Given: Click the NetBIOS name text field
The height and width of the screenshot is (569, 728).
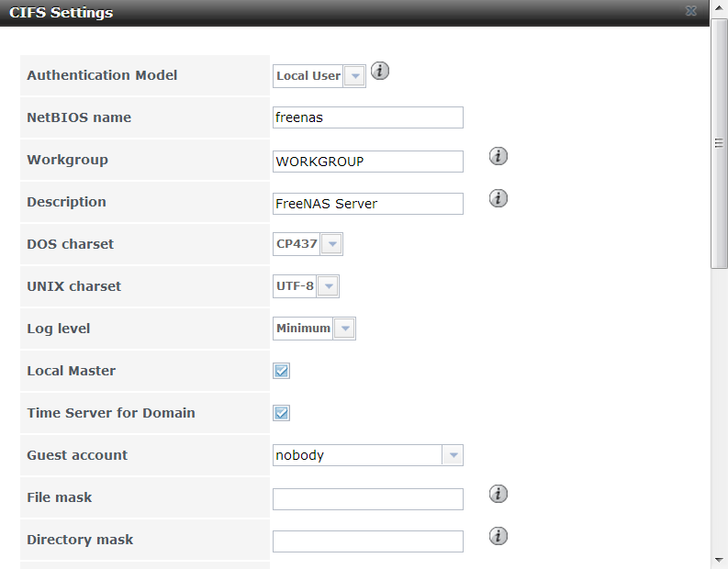Looking at the screenshot, I should 368,117.
